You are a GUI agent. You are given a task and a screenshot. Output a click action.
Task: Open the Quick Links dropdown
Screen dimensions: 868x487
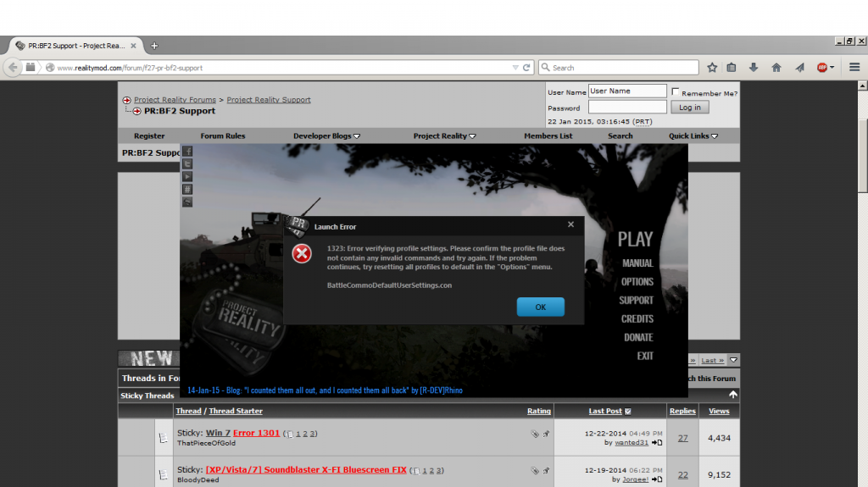693,136
